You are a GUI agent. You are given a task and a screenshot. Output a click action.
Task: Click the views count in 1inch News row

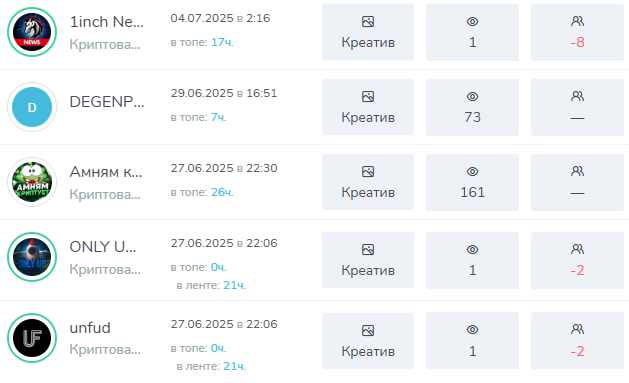(473, 42)
